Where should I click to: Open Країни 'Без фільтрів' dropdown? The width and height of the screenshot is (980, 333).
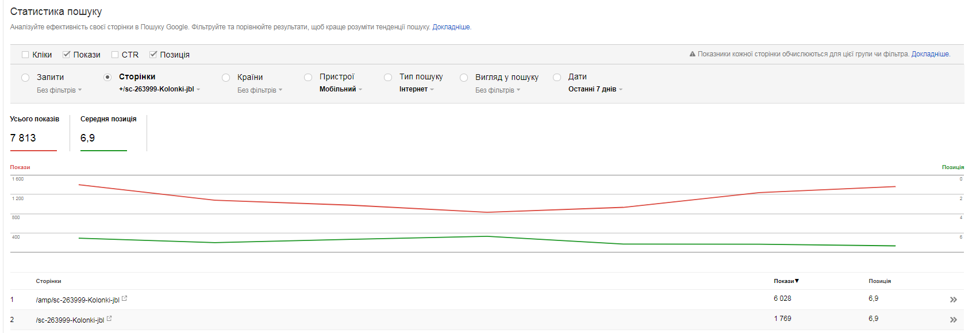coord(260,90)
